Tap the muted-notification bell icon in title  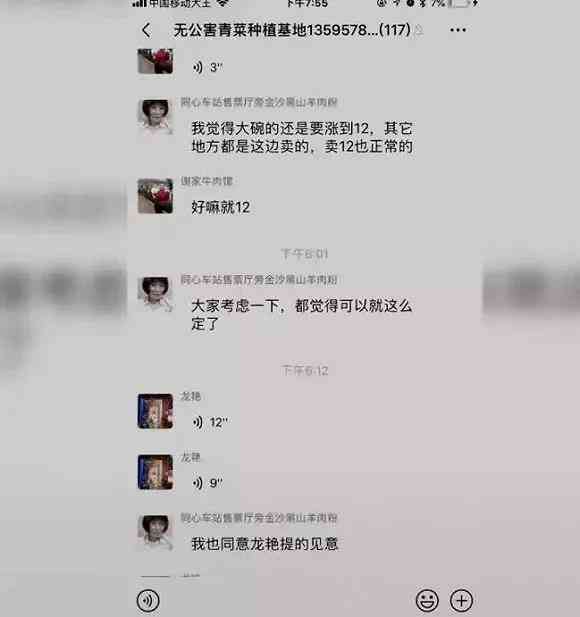419,30
